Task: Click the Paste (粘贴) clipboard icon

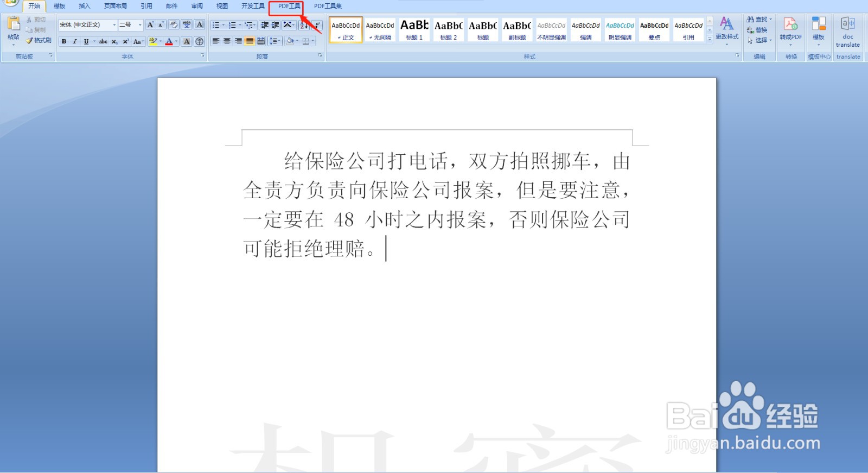Action: (x=14, y=23)
